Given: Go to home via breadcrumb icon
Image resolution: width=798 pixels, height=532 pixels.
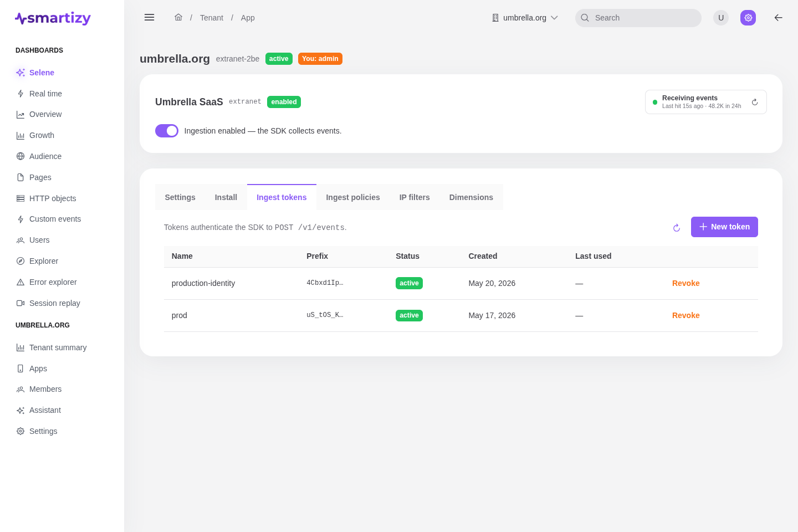Looking at the screenshot, I should click(178, 18).
